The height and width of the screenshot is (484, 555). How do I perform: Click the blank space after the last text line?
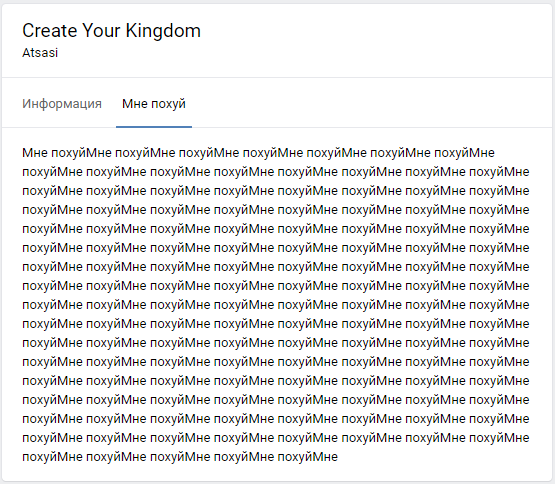tap(442, 457)
